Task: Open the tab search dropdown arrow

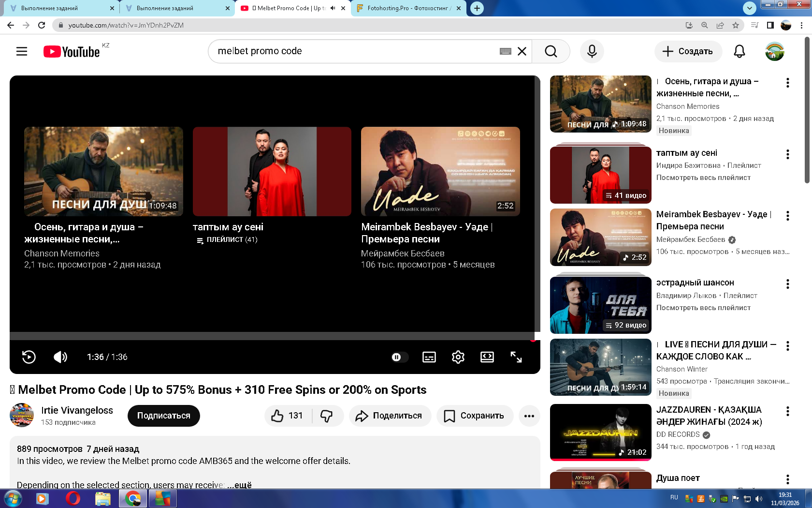Action: (x=749, y=8)
